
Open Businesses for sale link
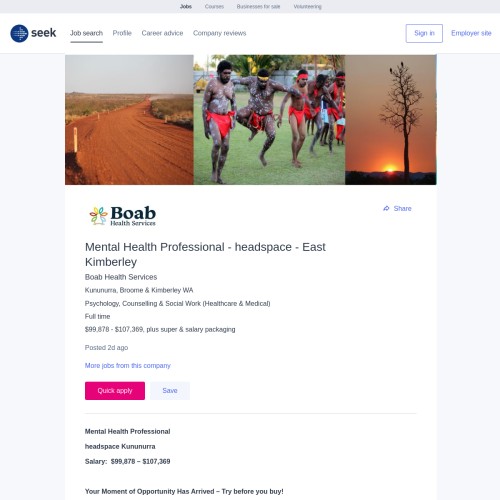[x=258, y=7]
